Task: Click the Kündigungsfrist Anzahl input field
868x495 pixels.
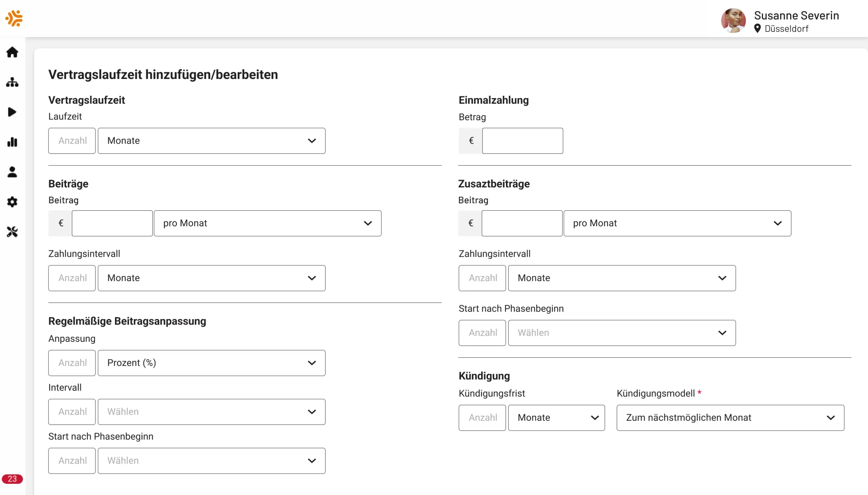Action: (482, 417)
